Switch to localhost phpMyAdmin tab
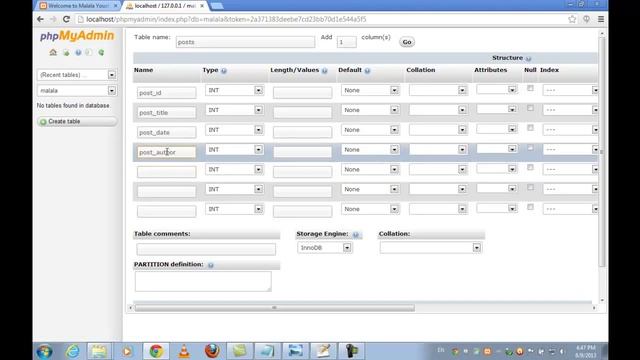 click(x=165, y=6)
